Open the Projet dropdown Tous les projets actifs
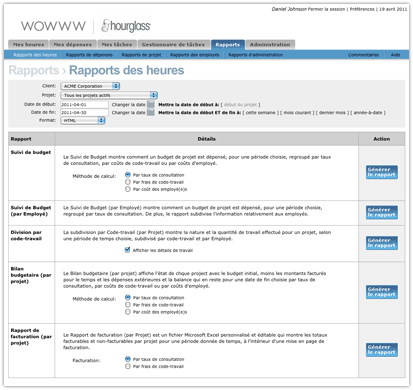The image size is (413, 390). coord(109,95)
